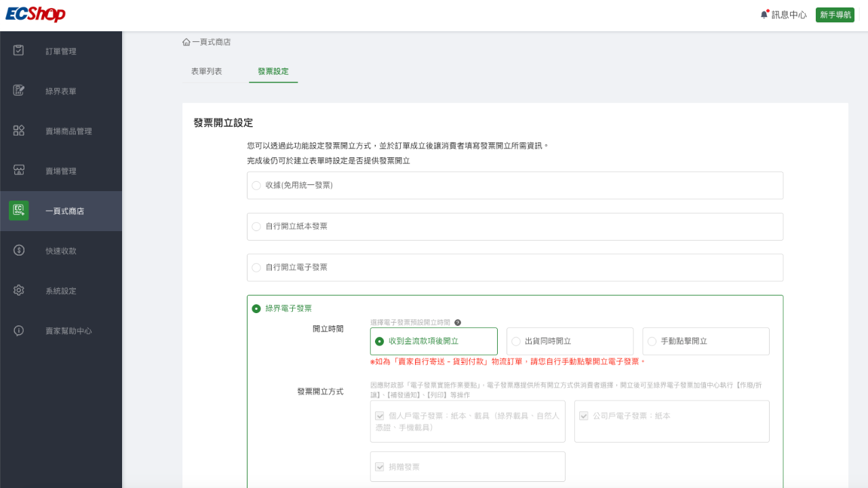Choose 手動點擊開立 issue time option
This screenshot has width=868, height=488.
[652, 342]
